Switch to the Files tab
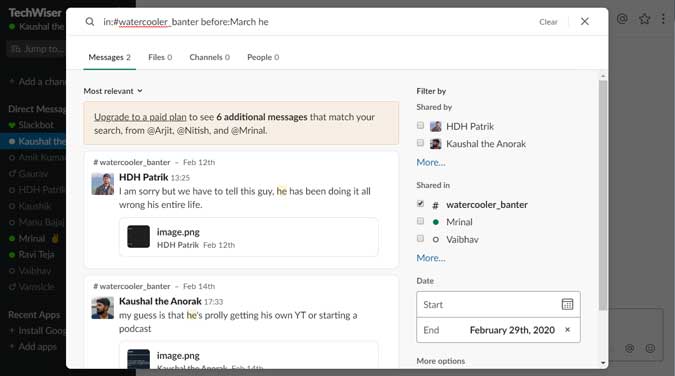 click(160, 57)
